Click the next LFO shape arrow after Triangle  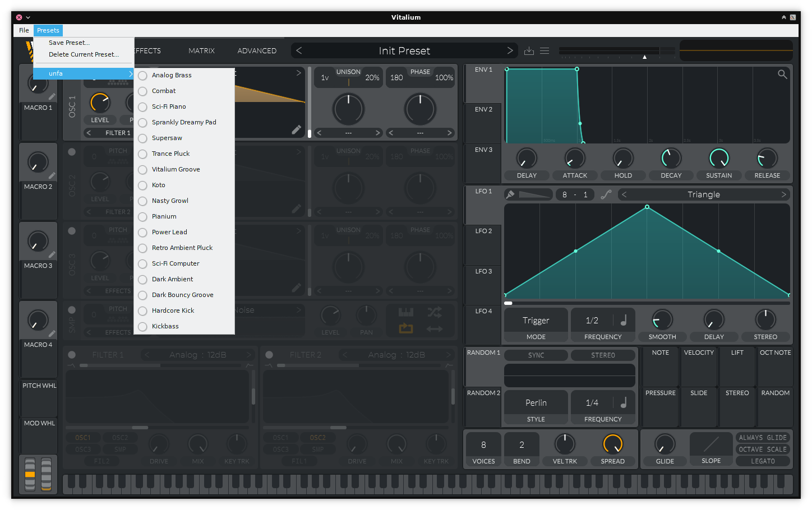[x=783, y=194]
